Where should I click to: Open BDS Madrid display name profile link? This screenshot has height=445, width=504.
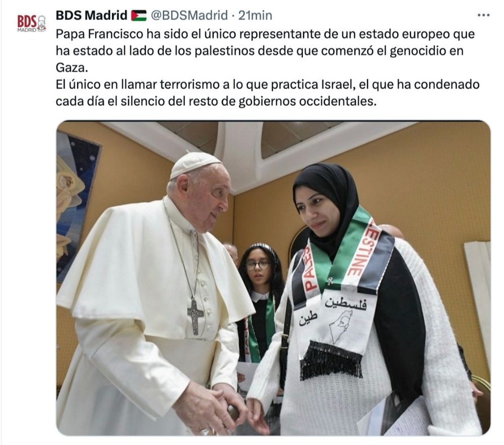point(92,15)
